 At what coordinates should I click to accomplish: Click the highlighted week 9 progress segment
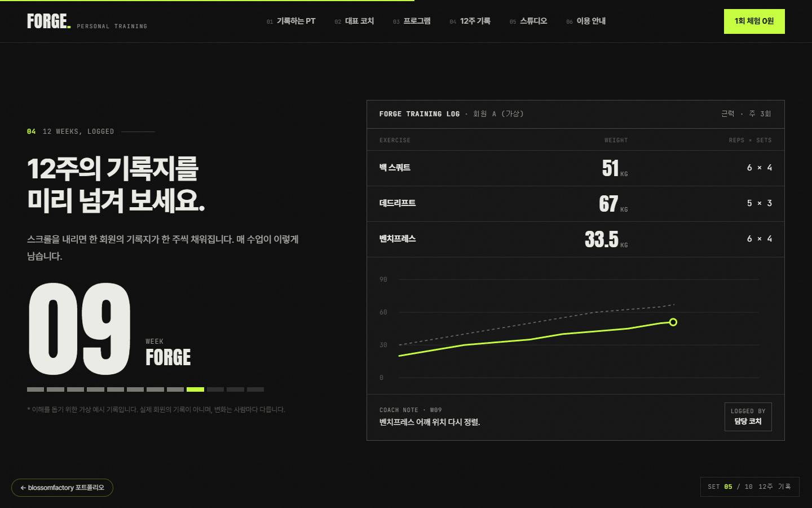point(195,389)
